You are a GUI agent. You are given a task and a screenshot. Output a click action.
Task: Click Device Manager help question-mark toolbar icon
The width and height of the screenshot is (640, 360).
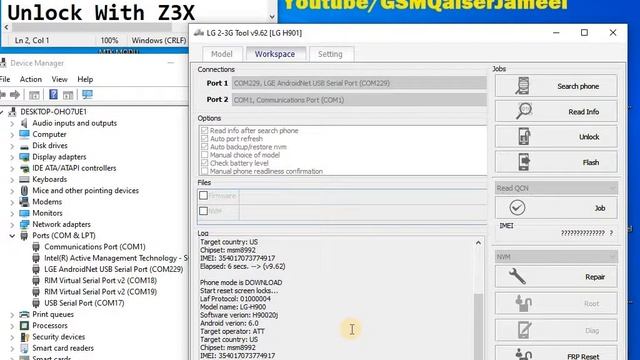click(53, 95)
